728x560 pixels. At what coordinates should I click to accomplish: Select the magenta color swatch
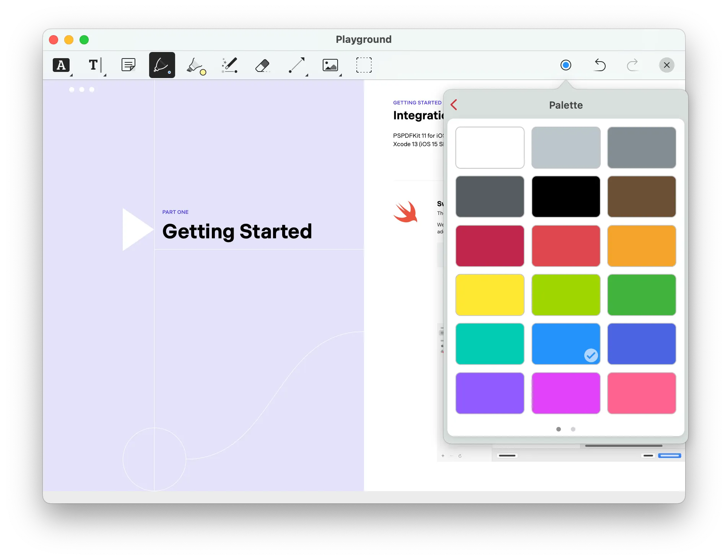tap(566, 393)
